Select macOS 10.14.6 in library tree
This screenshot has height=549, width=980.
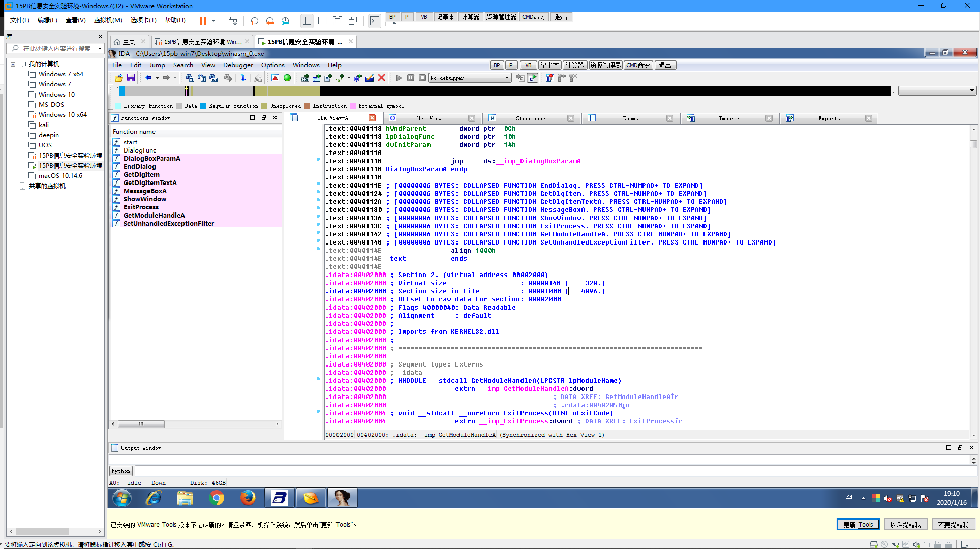click(x=60, y=176)
